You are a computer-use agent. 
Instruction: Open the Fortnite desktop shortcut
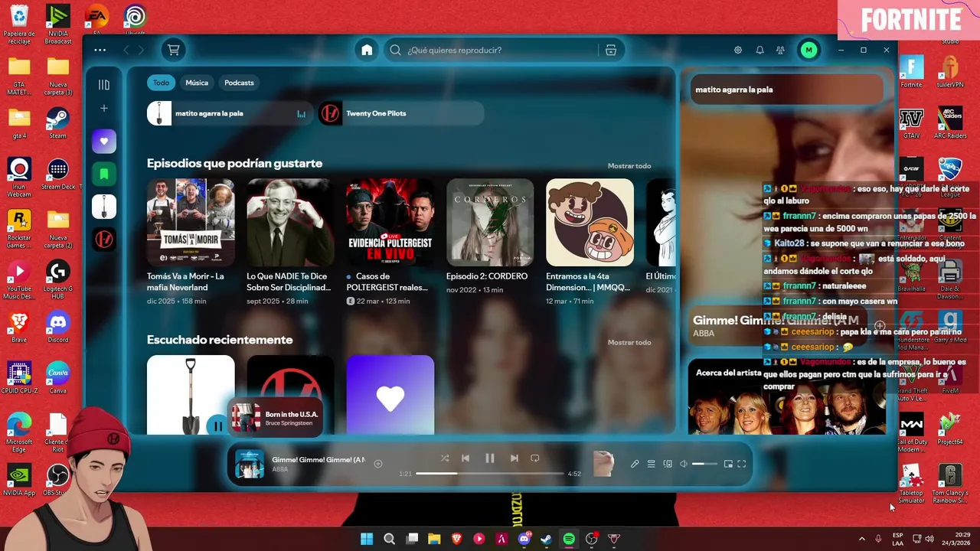(911, 73)
